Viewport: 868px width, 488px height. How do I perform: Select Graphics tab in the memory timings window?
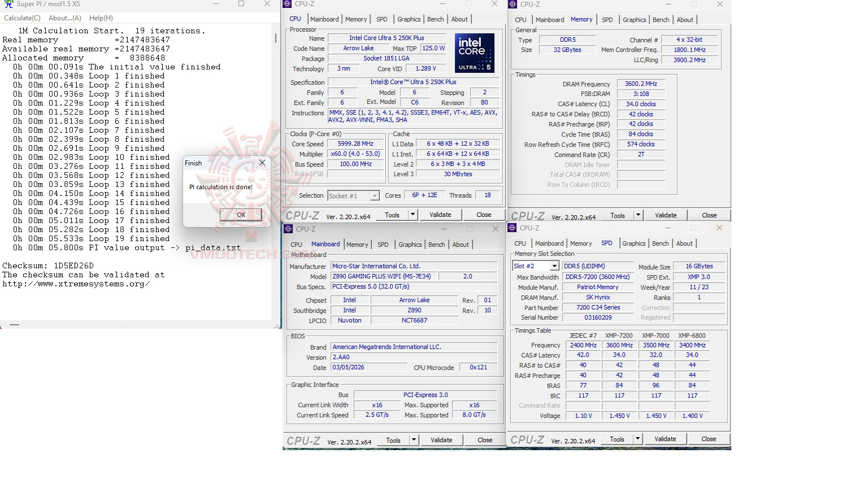click(x=634, y=20)
